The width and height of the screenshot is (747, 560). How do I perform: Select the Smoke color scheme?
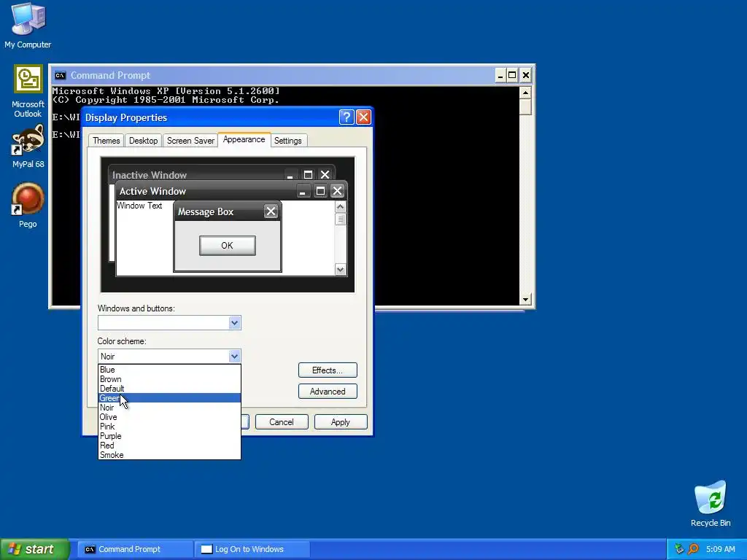(169, 455)
